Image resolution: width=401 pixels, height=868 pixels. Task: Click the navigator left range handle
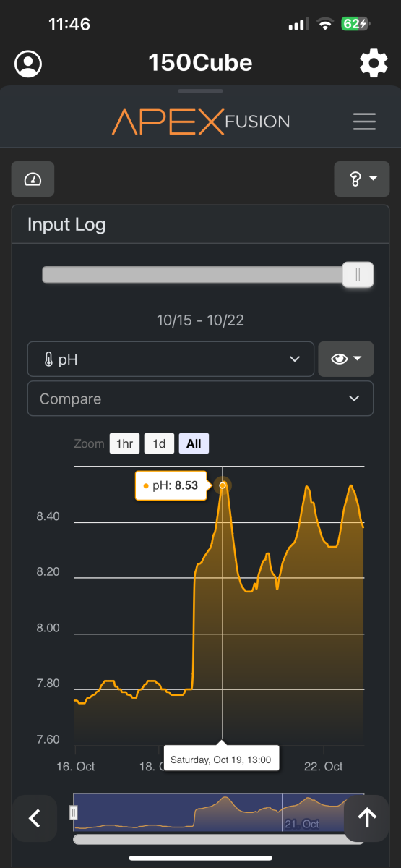pos(73,812)
